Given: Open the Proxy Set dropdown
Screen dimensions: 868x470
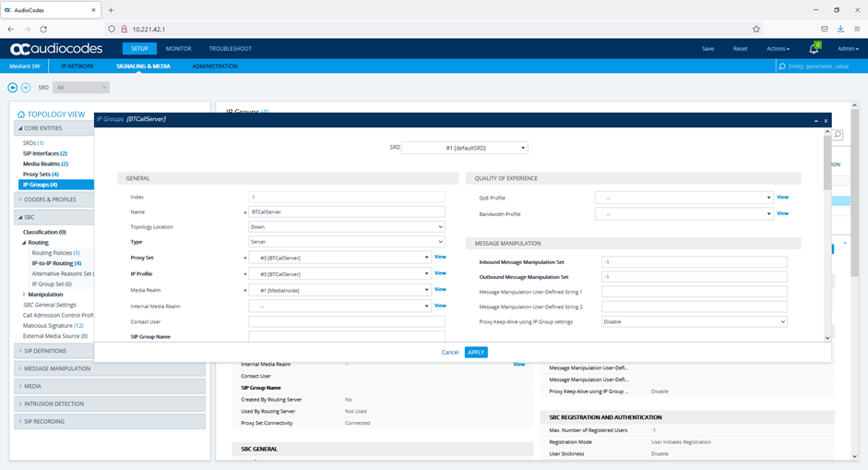Looking at the screenshot, I should [339, 258].
